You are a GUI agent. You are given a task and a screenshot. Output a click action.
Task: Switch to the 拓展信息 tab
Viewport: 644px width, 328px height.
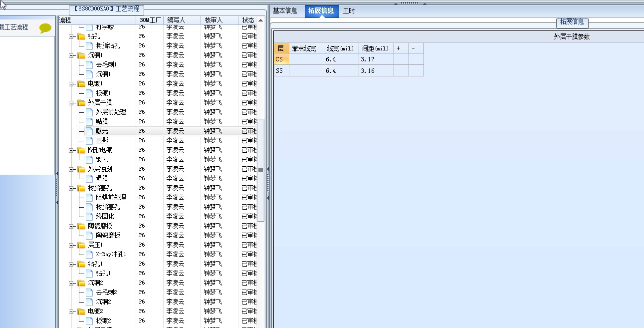[321, 11]
